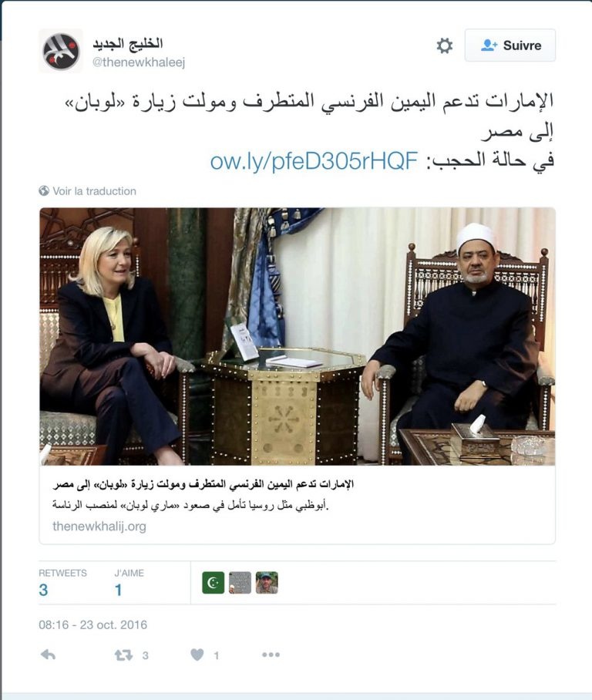Image resolution: width=592 pixels, height=700 pixels.
Task: Click the tweet timestamp 08:16 - 23 oct. 2016
Action: pos(92,624)
